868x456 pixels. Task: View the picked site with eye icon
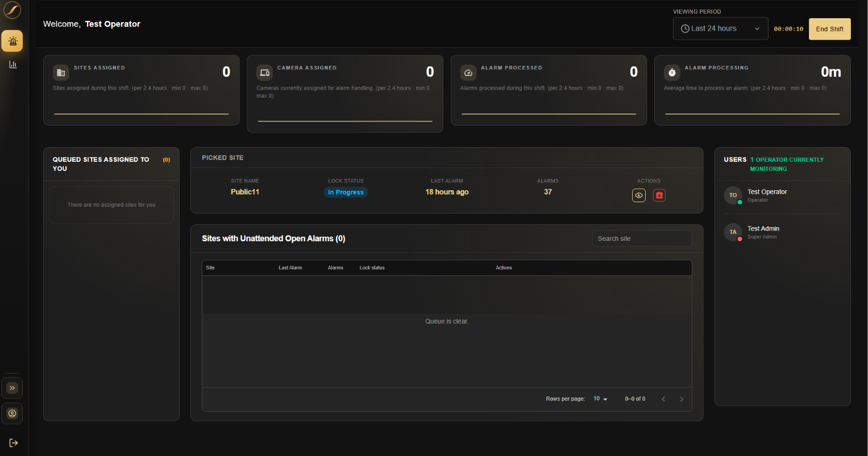pos(639,195)
